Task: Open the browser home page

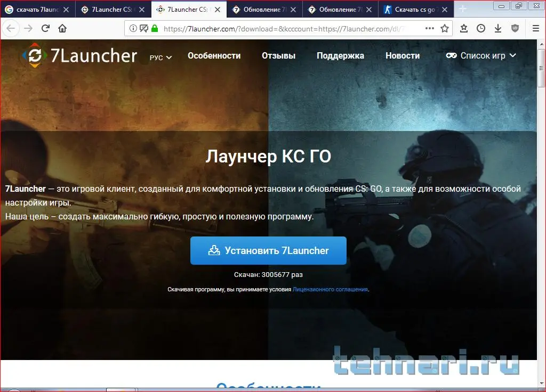Action: [x=62, y=28]
